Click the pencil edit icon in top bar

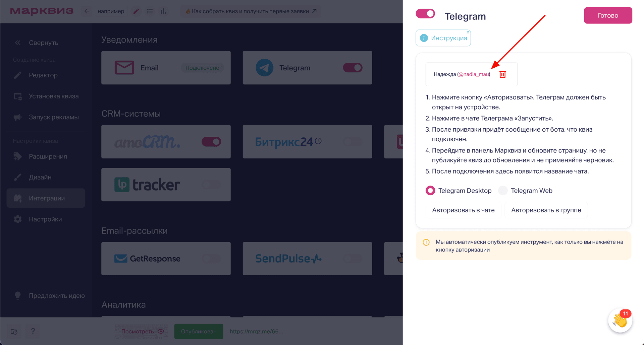[x=136, y=11]
